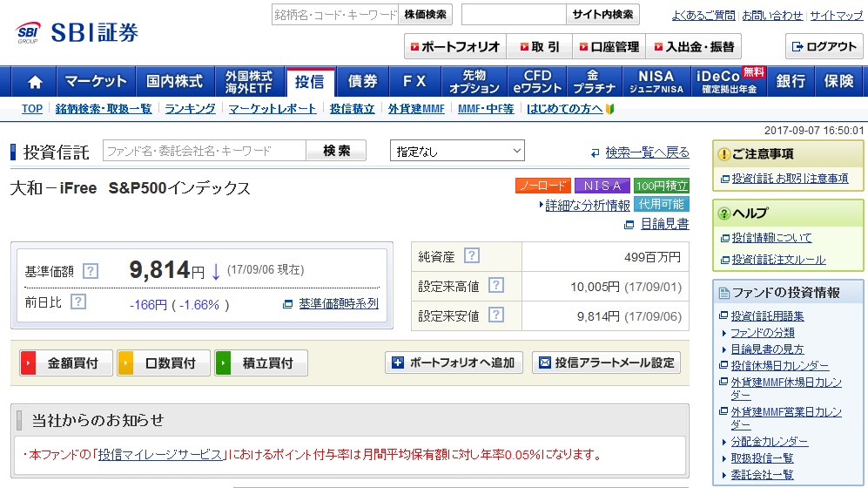Click the 口数買付 button
Viewport: 868px width, 488px height.
click(164, 363)
